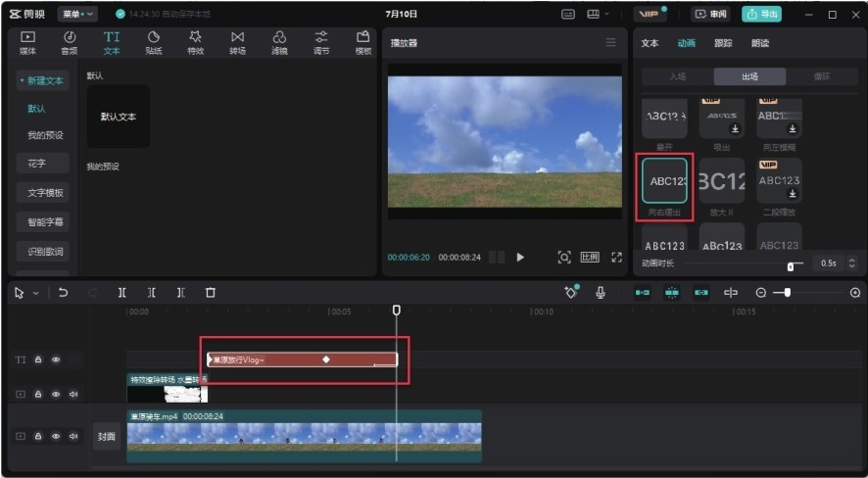Screen dimensions: 868x478
Task: Open the selection tool mode dropdown arrow
Action: click(36, 293)
